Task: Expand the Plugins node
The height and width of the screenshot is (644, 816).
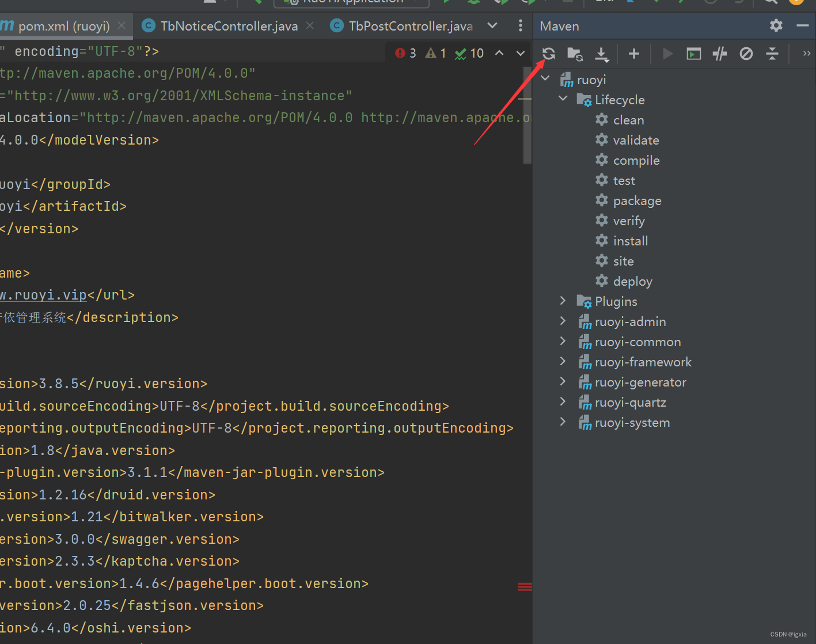Action: (563, 300)
